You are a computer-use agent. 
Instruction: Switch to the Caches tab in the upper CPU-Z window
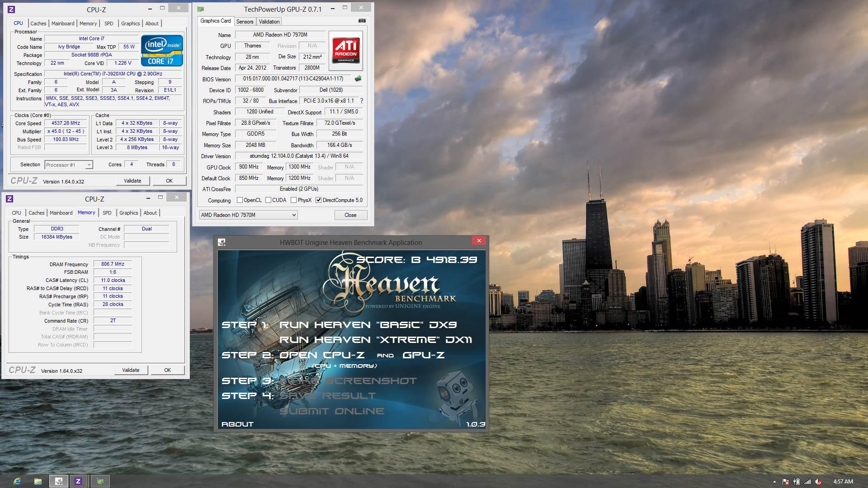pyautogui.click(x=38, y=23)
